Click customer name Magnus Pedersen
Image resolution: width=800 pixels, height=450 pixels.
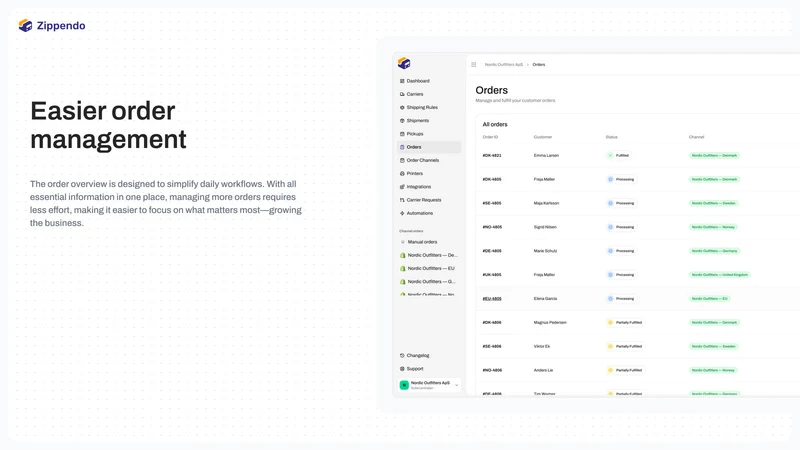tap(550, 323)
